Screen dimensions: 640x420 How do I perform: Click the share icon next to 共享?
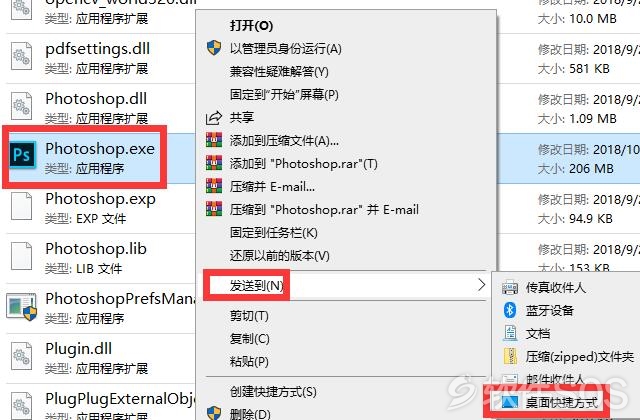click(214, 118)
